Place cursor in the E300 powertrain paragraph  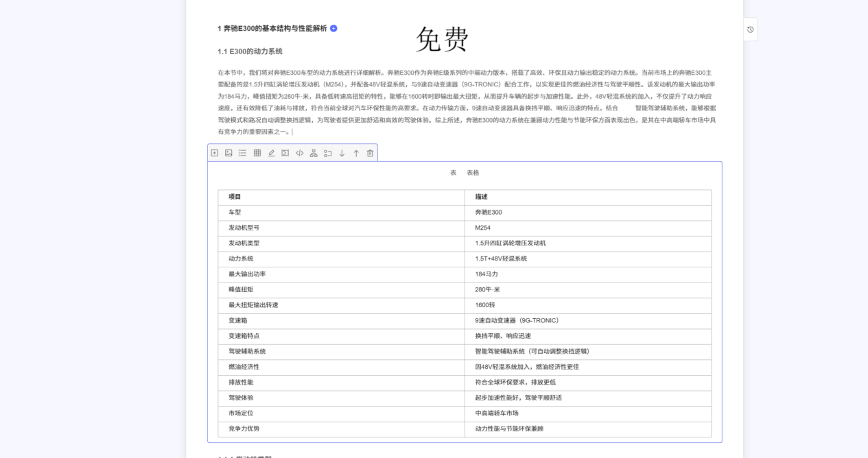tap(467, 101)
